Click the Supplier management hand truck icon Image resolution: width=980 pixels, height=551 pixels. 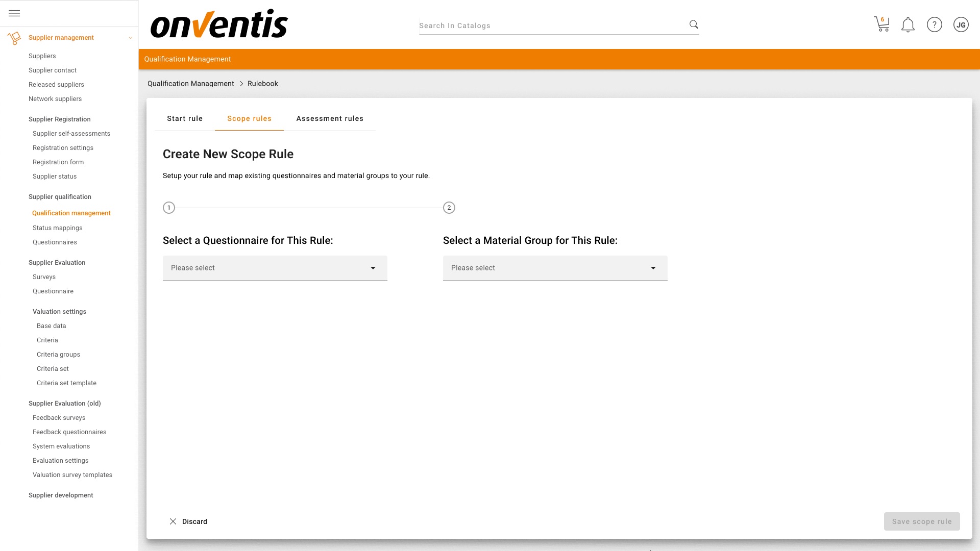(x=14, y=38)
